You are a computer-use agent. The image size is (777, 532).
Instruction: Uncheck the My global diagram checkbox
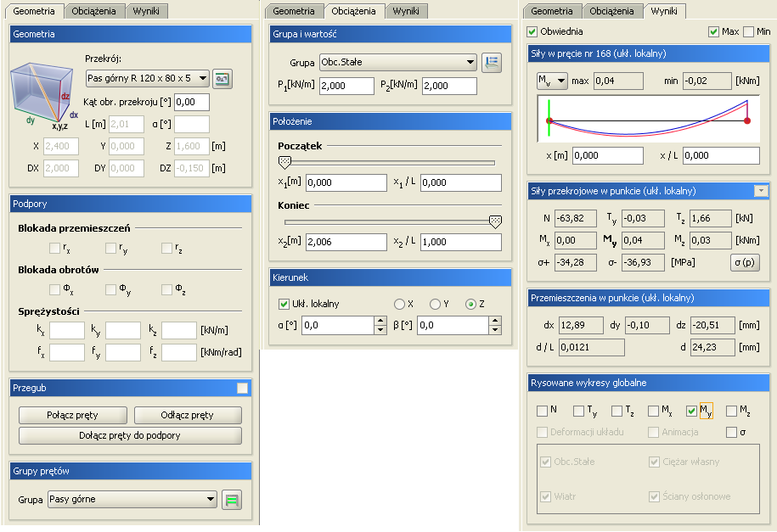692,411
